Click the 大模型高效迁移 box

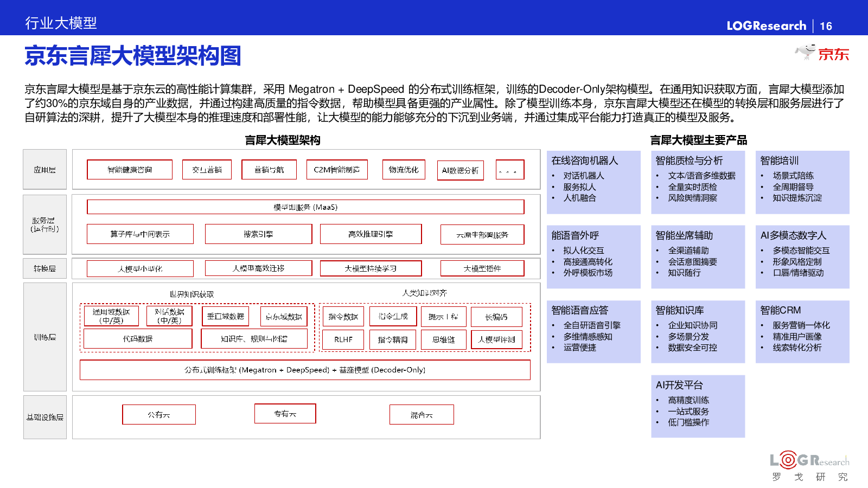[258, 268]
